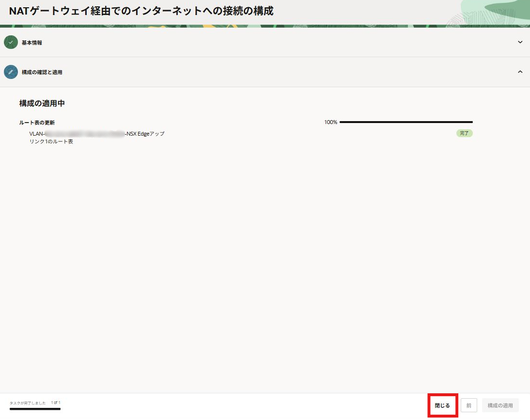Select the 構成の確認と適用 step label

pyautogui.click(x=42, y=72)
